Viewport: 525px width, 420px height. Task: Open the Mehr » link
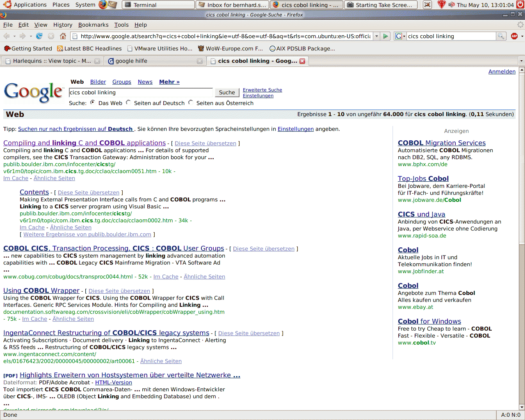169,82
